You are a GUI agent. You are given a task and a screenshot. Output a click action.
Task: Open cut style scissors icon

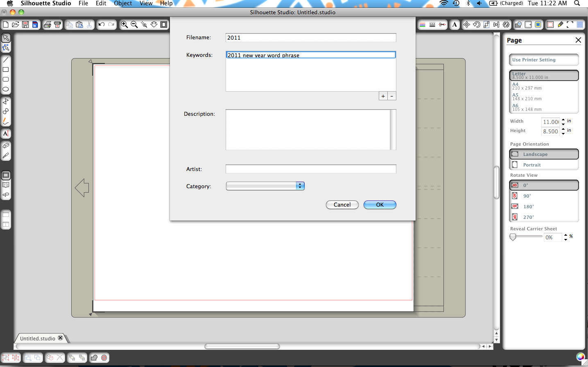(x=442, y=25)
